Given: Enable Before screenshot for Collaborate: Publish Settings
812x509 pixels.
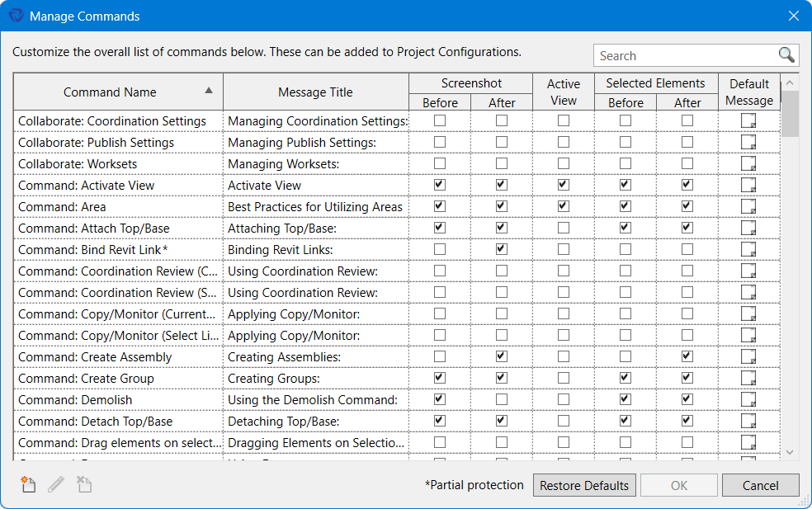Looking at the screenshot, I should tap(440, 142).
